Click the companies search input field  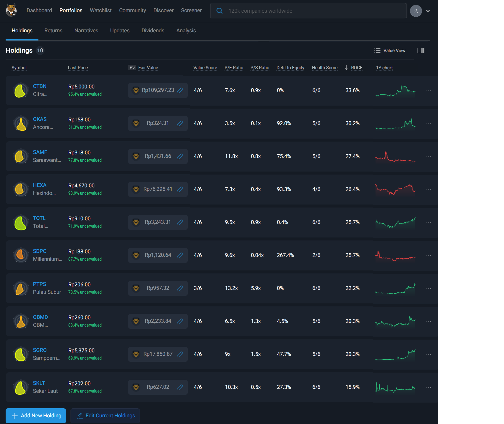[x=312, y=11]
